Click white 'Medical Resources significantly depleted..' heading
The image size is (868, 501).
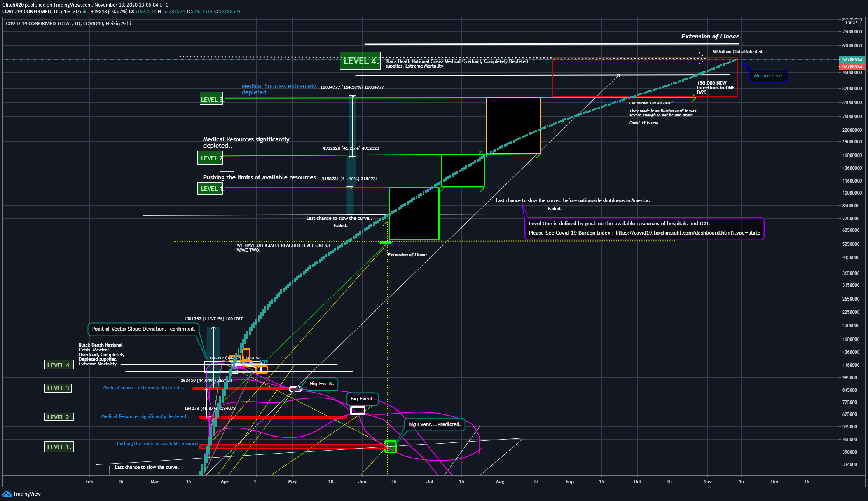[x=246, y=143]
